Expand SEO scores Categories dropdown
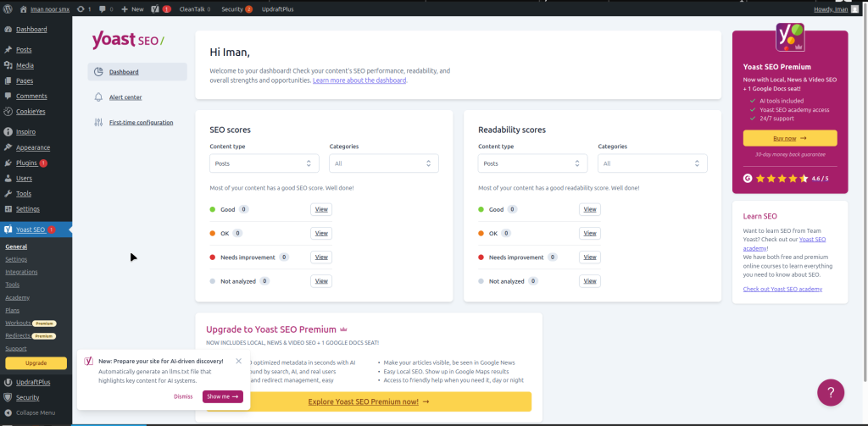 pos(383,163)
